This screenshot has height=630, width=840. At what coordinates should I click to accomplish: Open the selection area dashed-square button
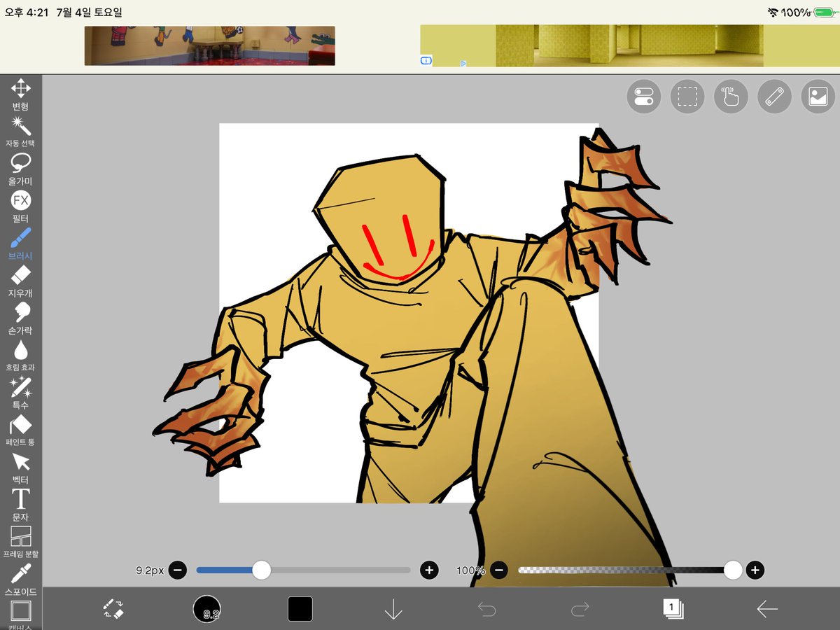687,97
